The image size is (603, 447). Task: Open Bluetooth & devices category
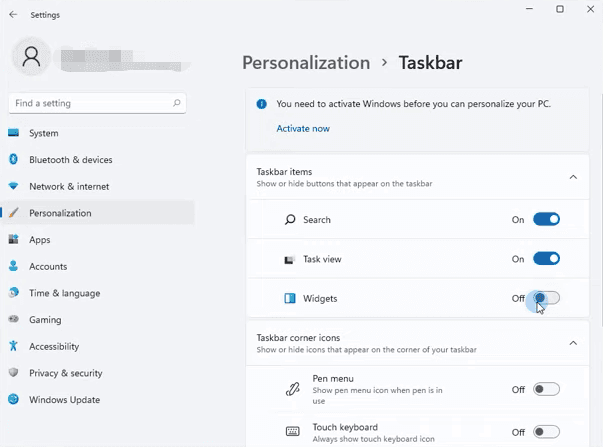coord(98,160)
